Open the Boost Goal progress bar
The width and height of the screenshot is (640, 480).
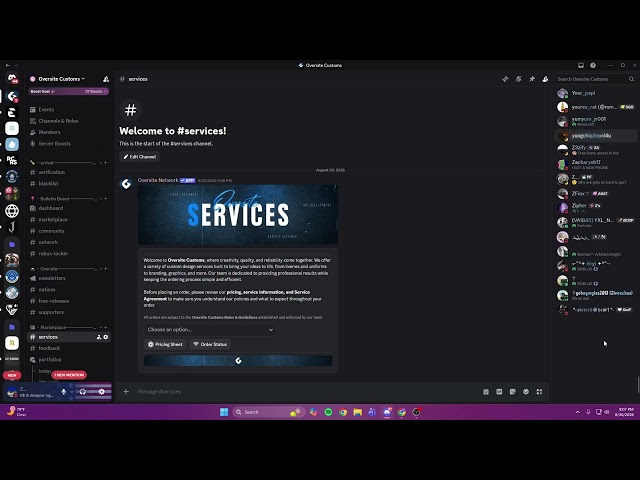tap(69, 91)
